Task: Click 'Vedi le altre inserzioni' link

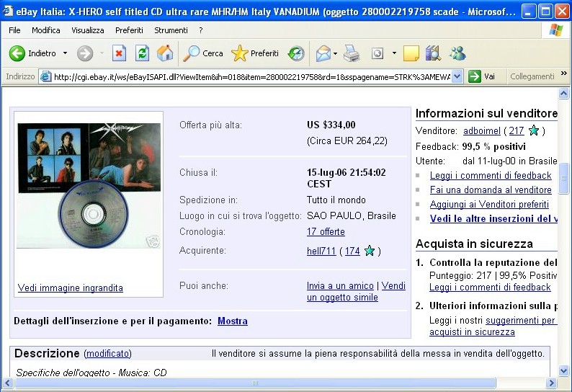Action: [x=493, y=218]
